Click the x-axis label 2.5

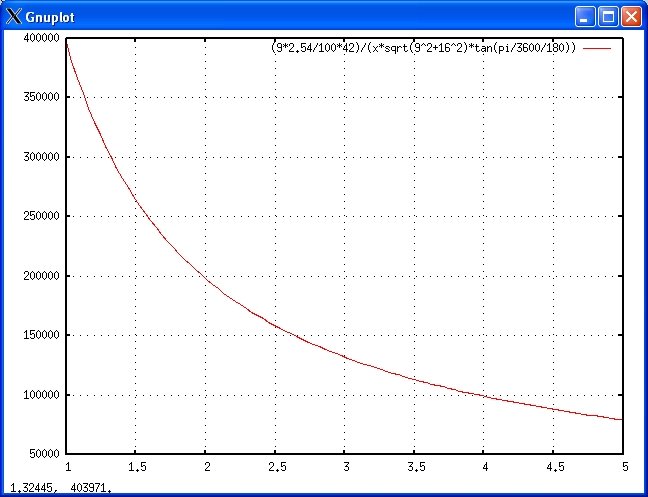(x=277, y=467)
